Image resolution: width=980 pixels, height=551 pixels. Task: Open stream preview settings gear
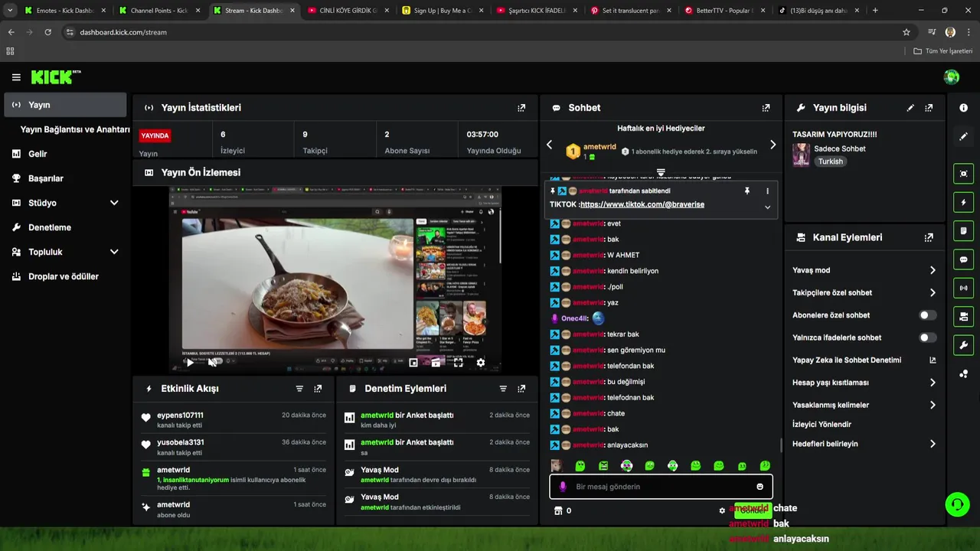coord(480,363)
